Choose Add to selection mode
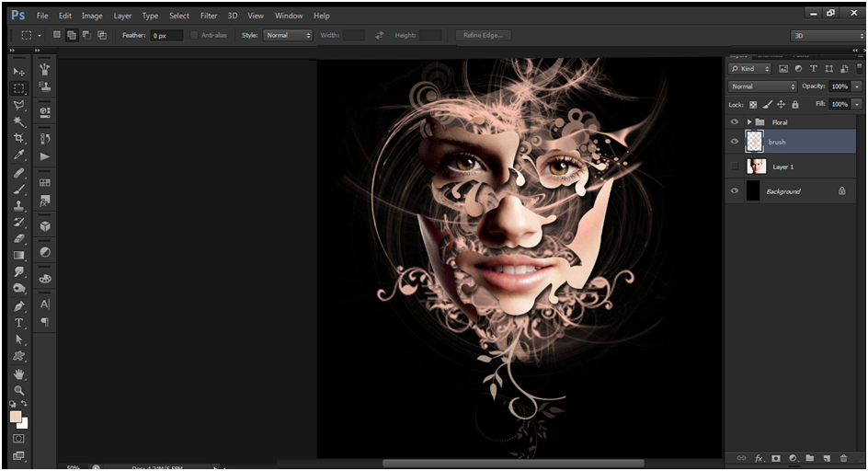The image size is (868, 471). coord(72,35)
